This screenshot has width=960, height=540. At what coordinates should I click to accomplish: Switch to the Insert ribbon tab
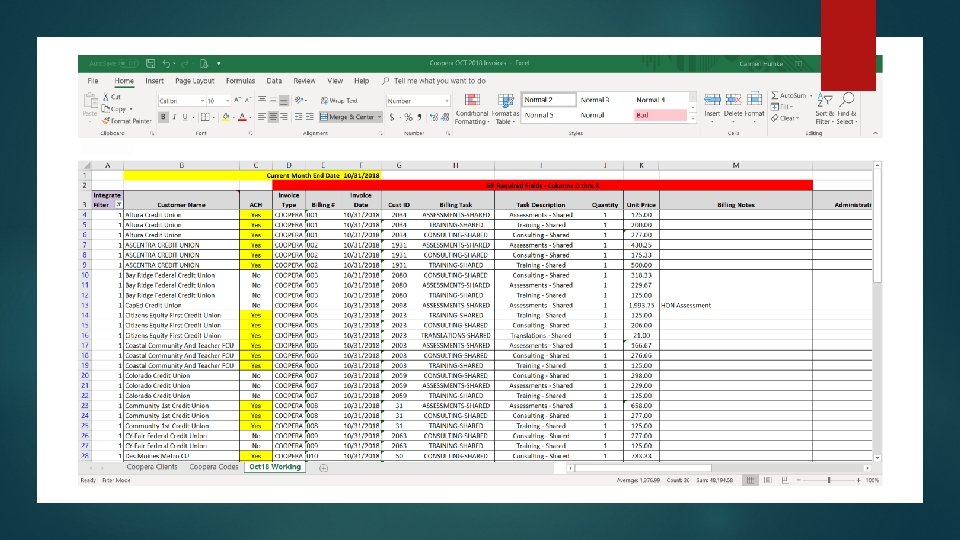(154, 81)
